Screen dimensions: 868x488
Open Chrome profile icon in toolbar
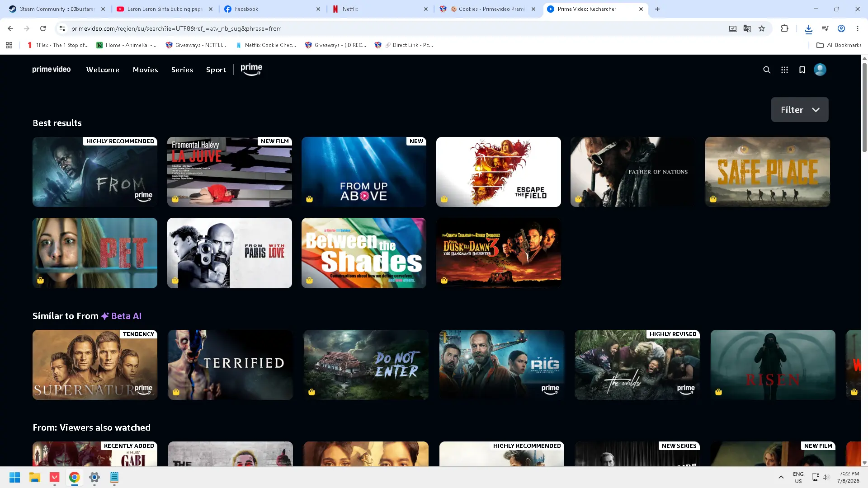pyautogui.click(x=841, y=28)
